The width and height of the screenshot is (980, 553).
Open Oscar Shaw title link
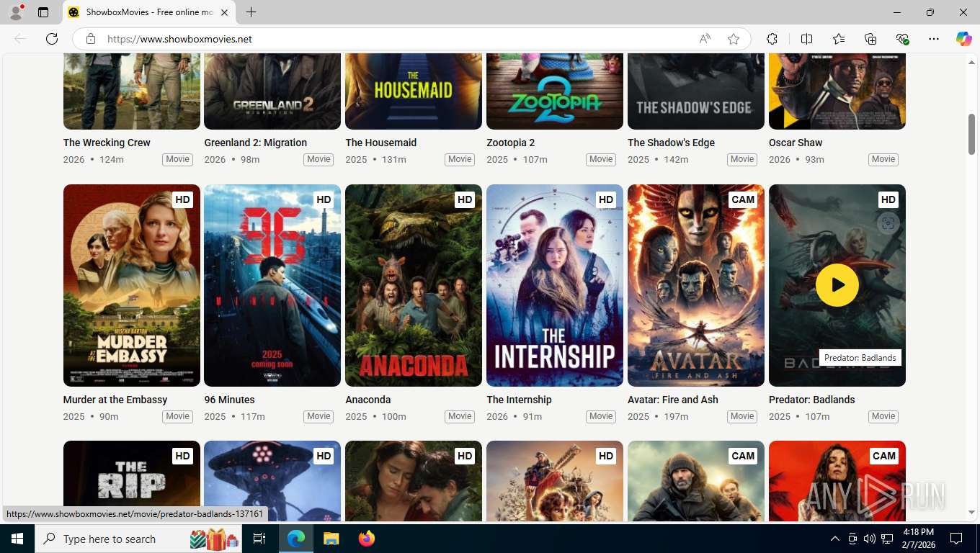pos(796,143)
